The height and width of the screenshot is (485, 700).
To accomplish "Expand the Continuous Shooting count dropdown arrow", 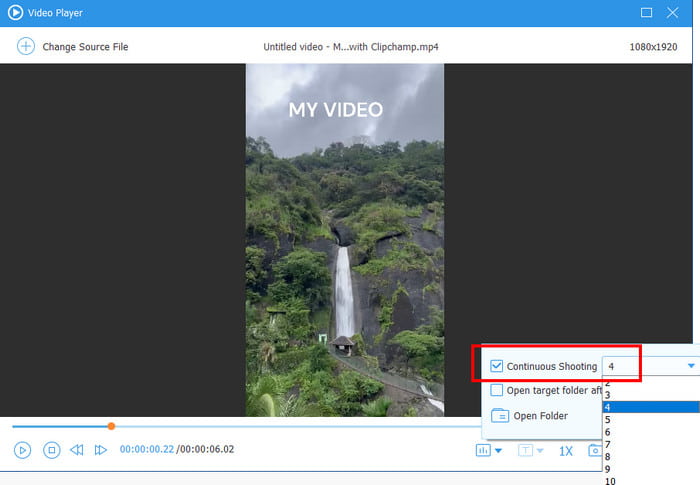I will pyautogui.click(x=691, y=366).
